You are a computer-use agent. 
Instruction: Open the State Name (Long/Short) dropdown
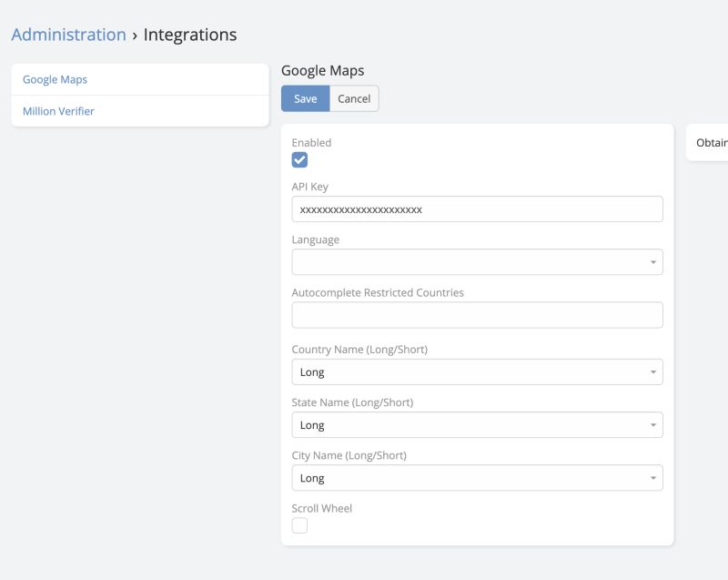[x=478, y=424]
